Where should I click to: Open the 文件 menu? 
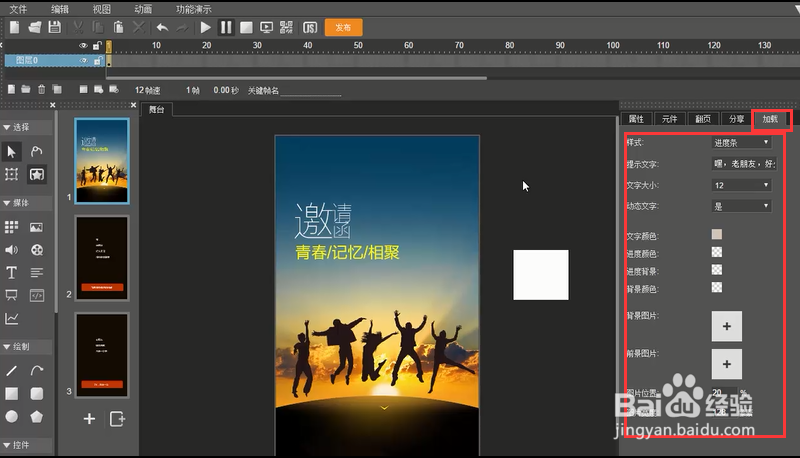click(18, 9)
